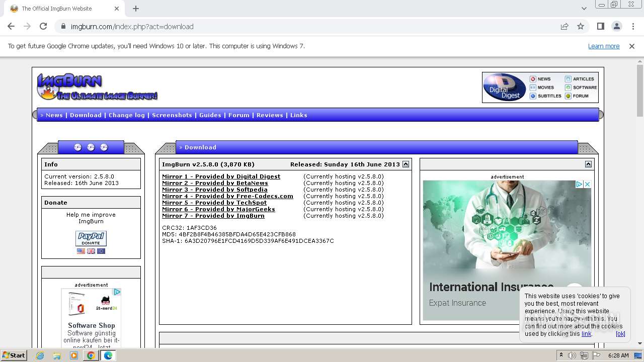Open Windows Explorer folder on taskbar
The image size is (644, 362).
(x=57, y=355)
